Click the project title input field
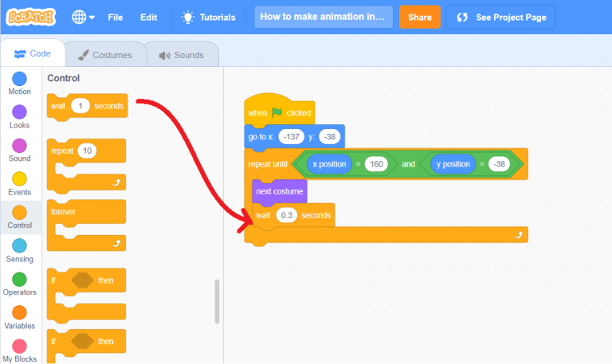 pos(324,17)
